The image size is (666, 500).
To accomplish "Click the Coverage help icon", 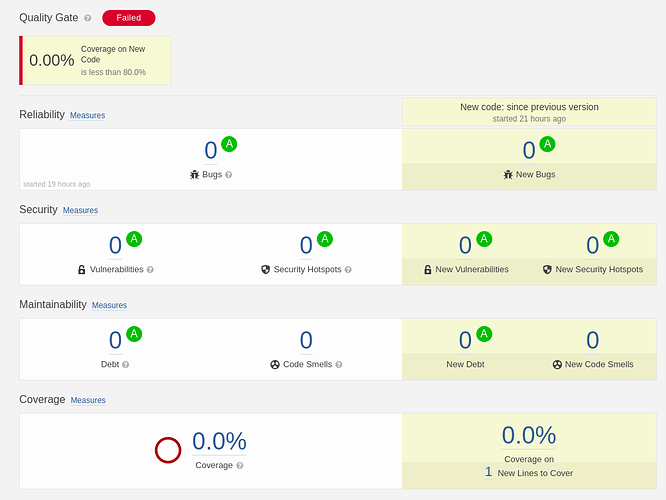I will pyautogui.click(x=240, y=465).
